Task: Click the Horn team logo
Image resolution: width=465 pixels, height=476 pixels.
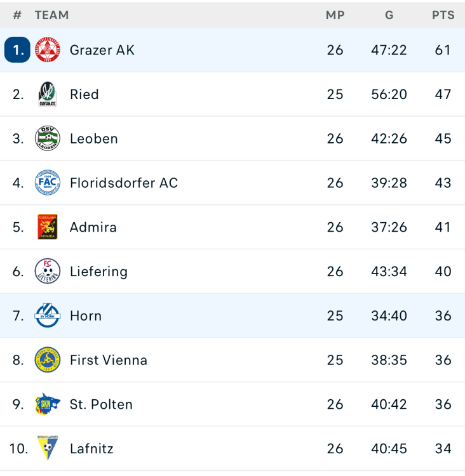Action: click(48, 315)
